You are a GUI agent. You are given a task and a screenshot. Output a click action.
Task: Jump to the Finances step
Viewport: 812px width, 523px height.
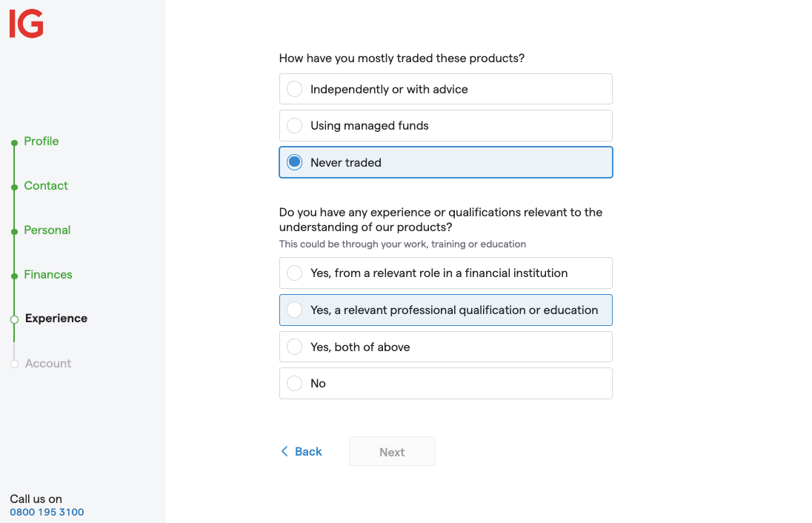point(48,274)
